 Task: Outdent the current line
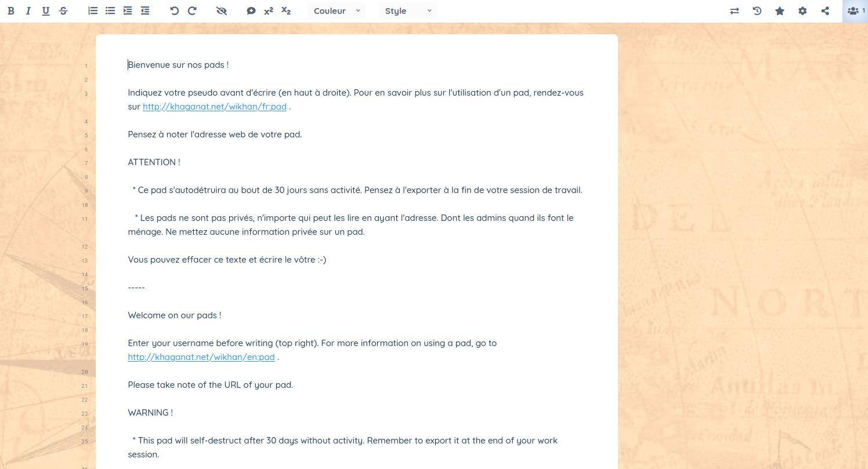click(145, 11)
